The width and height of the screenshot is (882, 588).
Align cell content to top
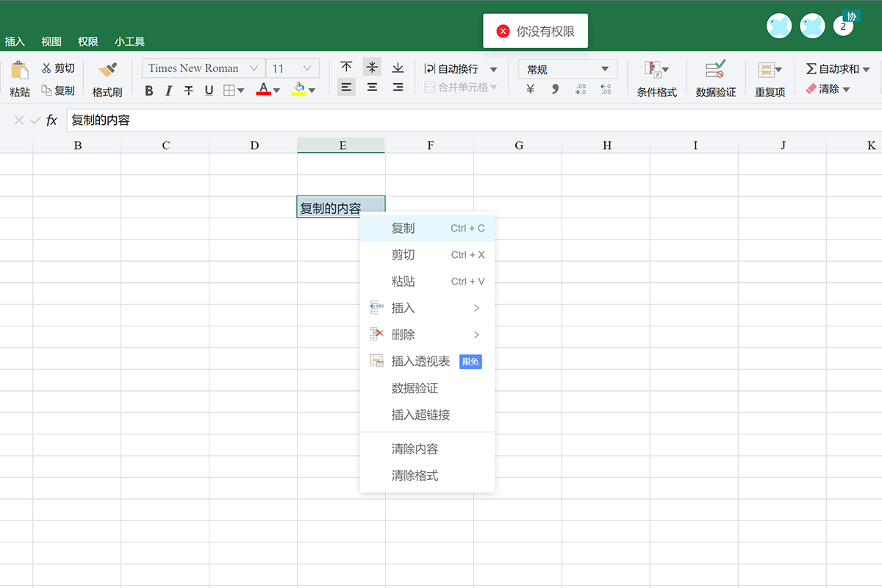point(346,67)
